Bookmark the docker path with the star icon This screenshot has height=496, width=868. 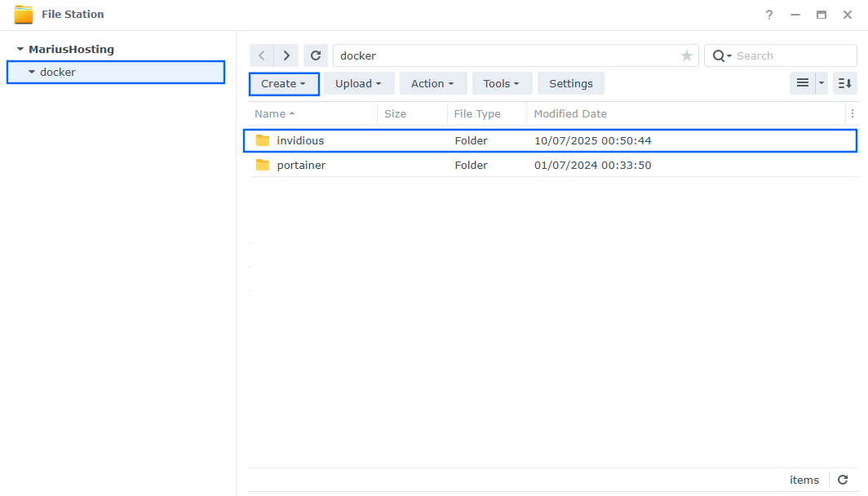pyautogui.click(x=686, y=55)
